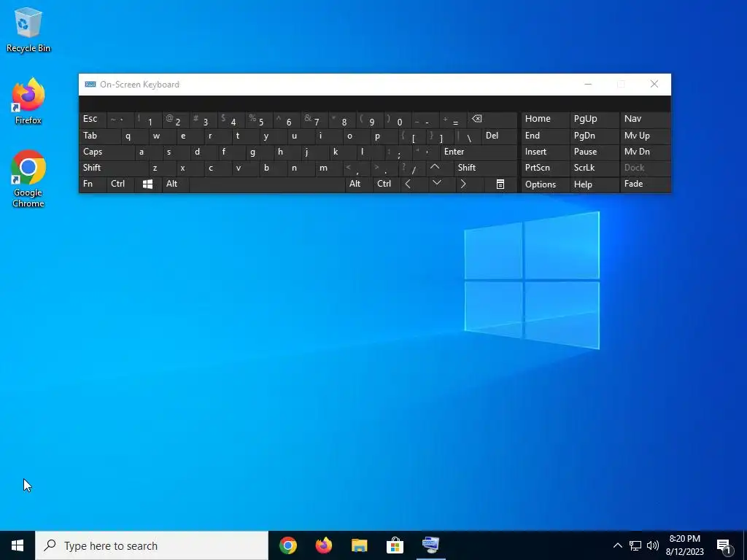Toggle the left Ctrl key
Screen dimensions: 747x560
[x=120, y=184]
